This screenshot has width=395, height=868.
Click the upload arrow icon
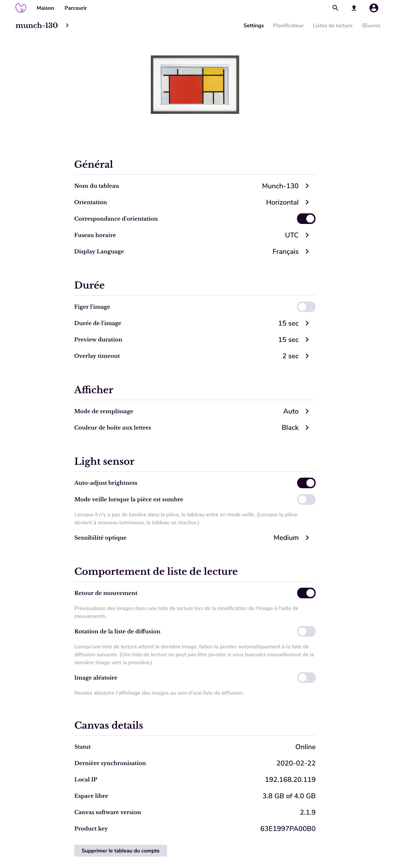(354, 8)
